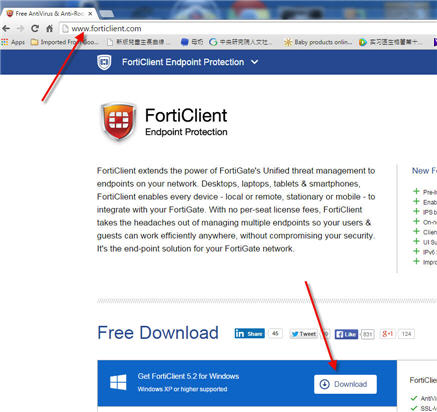Click the FortiClient shield icon in the blue header
The width and height of the screenshot is (437, 412).
coord(104,62)
